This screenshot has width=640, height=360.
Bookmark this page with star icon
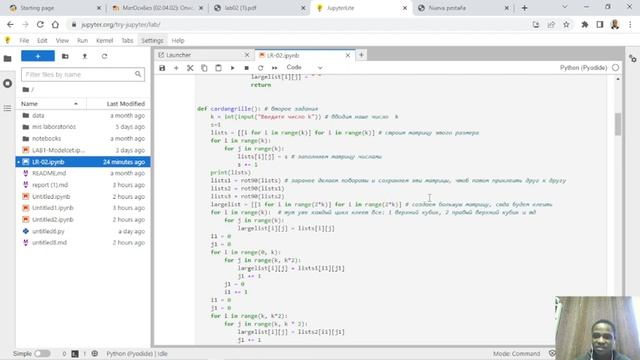click(566, 24)
